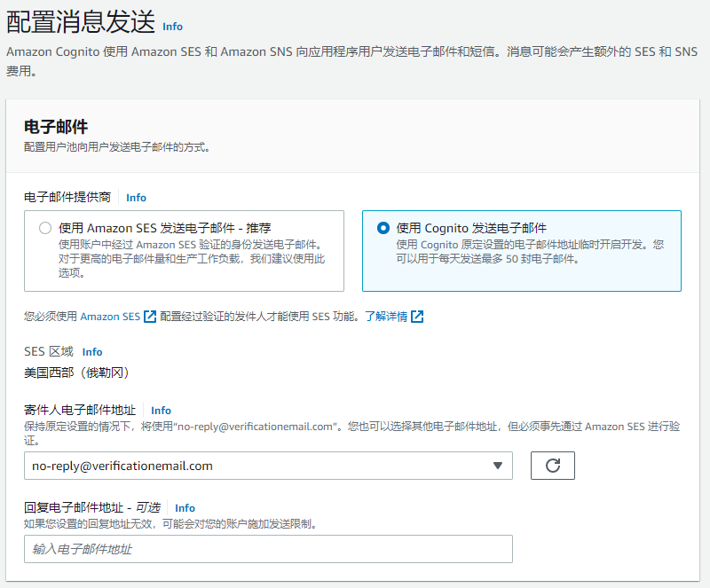
Task: Open the 了解详情 link
Action: coord(386,317)
